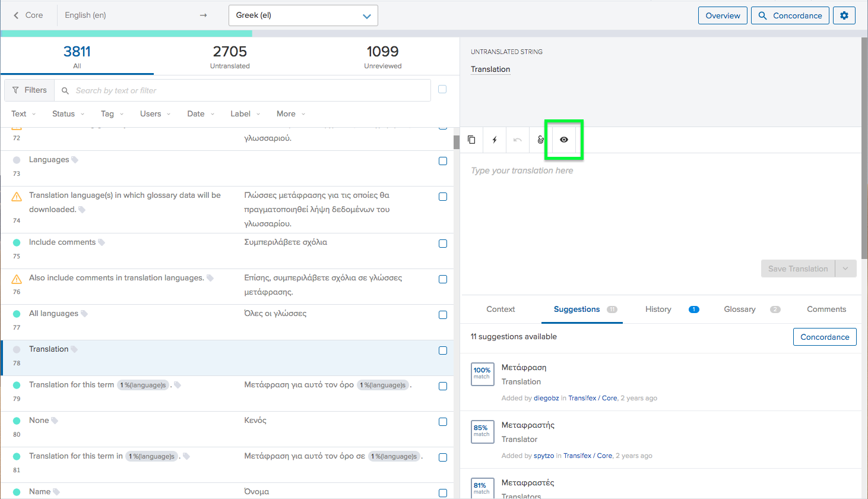Viewport: 868px width, 499px height.
Task: Click the tag icon next to All languages
Action: (84, 314)
